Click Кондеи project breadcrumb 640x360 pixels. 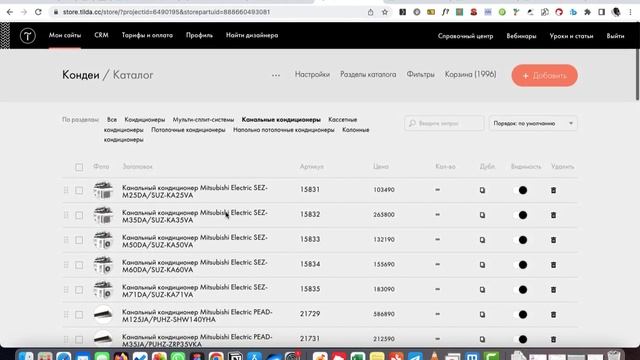click(x=81, y=75)
